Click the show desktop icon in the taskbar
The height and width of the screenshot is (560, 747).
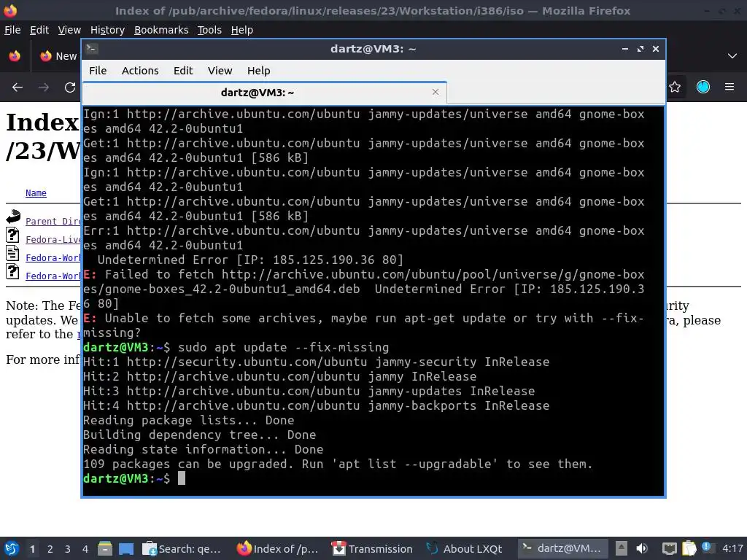tap(126, 548)
